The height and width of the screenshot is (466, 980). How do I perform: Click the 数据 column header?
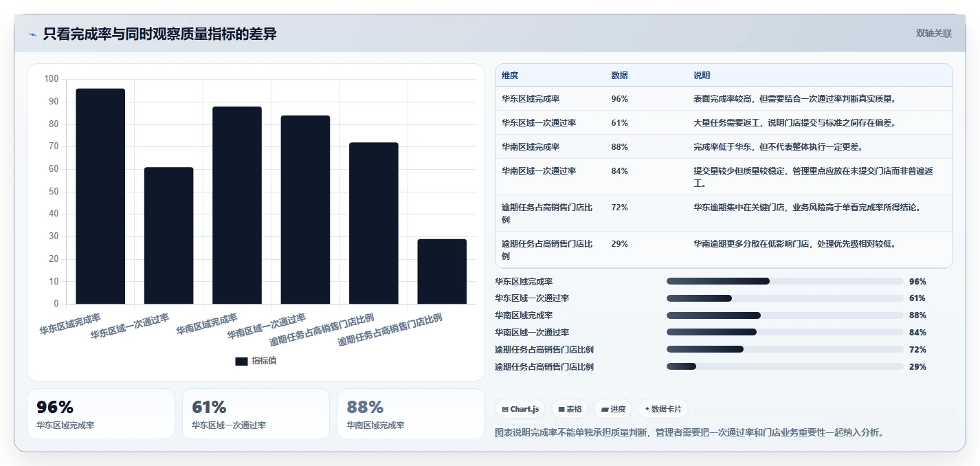619,76
